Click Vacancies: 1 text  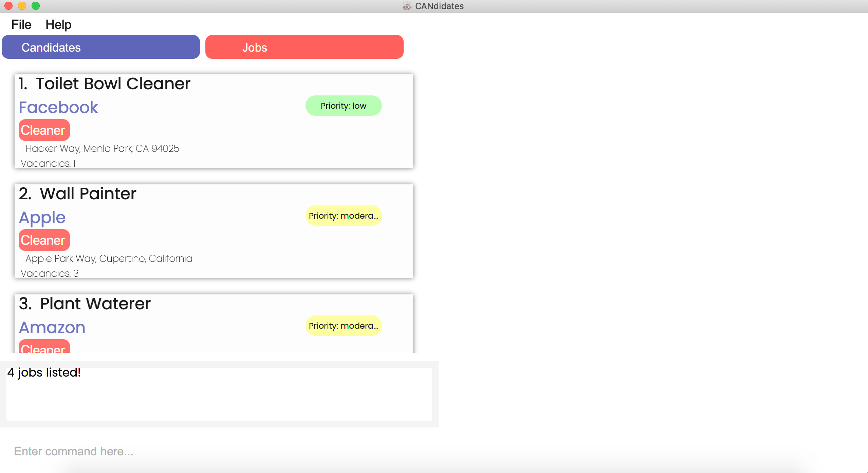tap(48, 163)
